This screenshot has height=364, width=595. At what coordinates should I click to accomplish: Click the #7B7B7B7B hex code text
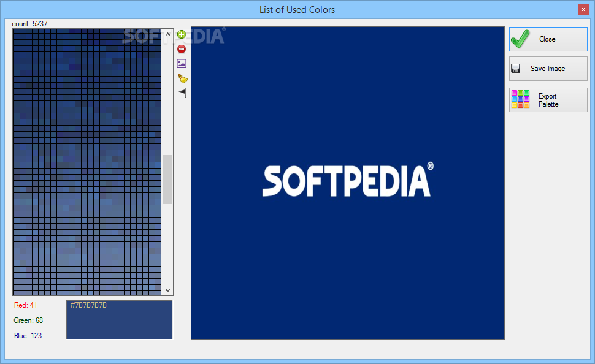click(88, 305)
